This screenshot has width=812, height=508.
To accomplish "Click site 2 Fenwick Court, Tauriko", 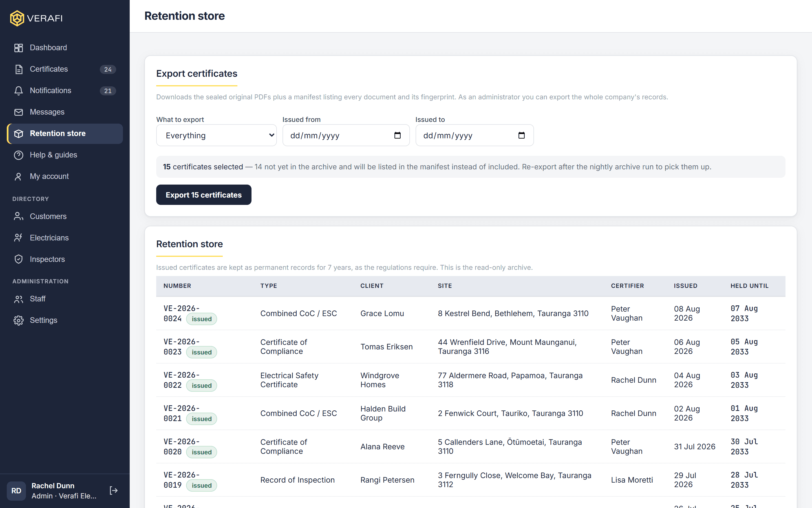I will click(510, 413).
